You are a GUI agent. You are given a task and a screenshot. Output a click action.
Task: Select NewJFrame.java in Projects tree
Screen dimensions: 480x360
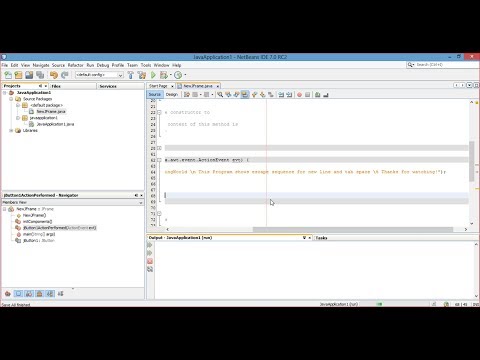51,112
